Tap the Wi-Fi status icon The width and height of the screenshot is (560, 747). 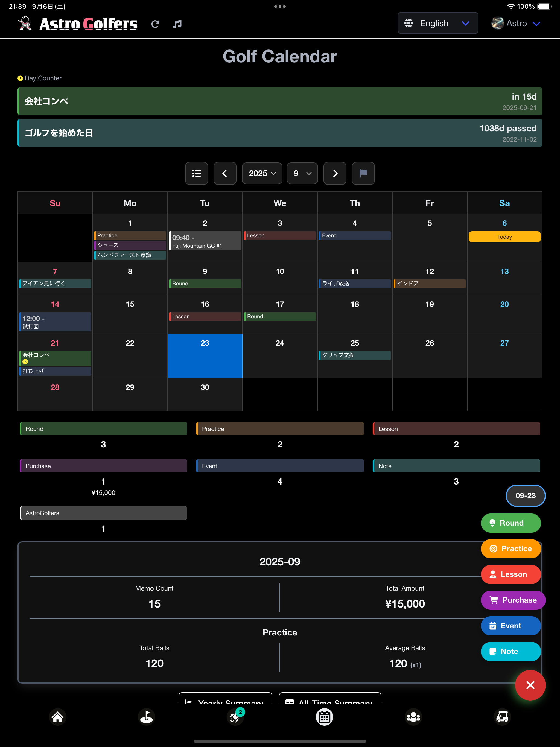(x=511, y=6)
